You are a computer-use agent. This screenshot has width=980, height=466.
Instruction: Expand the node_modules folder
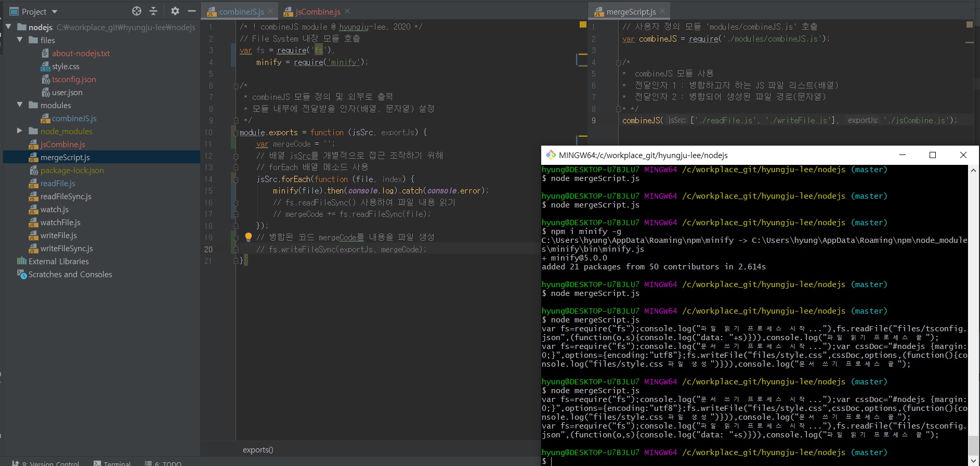click(20, 131)
